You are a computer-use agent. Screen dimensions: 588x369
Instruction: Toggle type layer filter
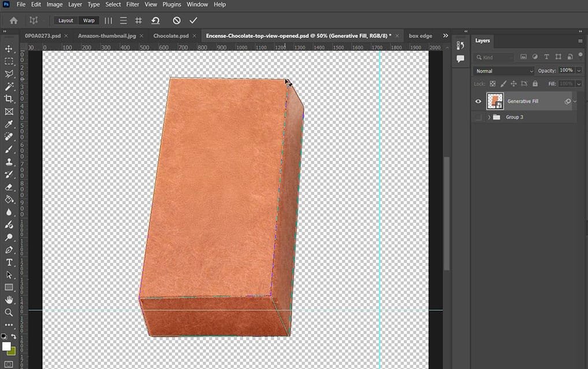click(546, 57)
